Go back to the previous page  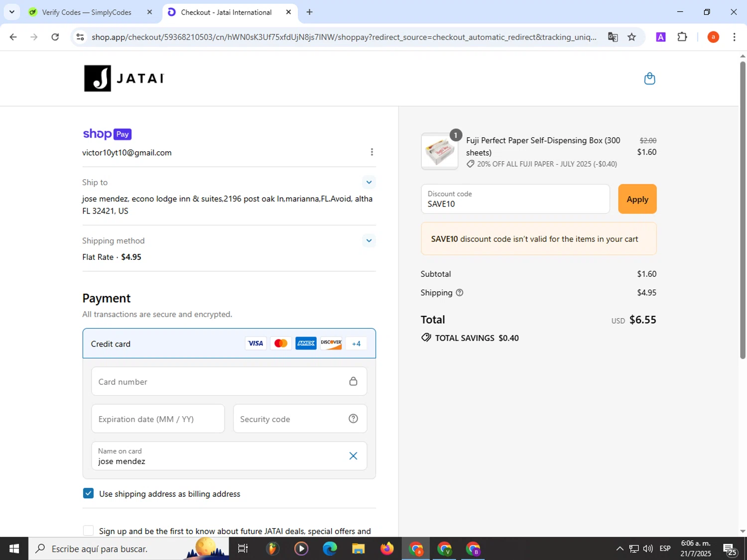[13, 37]
